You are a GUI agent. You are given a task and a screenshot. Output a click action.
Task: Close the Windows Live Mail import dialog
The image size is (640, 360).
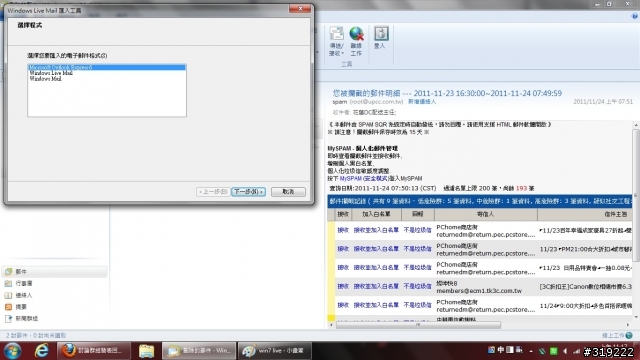tap(300, 9)
